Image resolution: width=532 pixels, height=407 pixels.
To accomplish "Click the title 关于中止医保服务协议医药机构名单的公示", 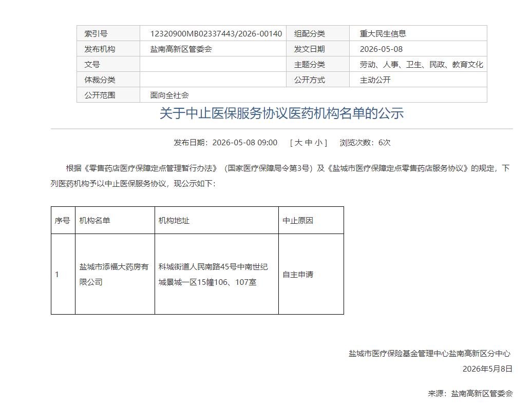I will 281,113.
